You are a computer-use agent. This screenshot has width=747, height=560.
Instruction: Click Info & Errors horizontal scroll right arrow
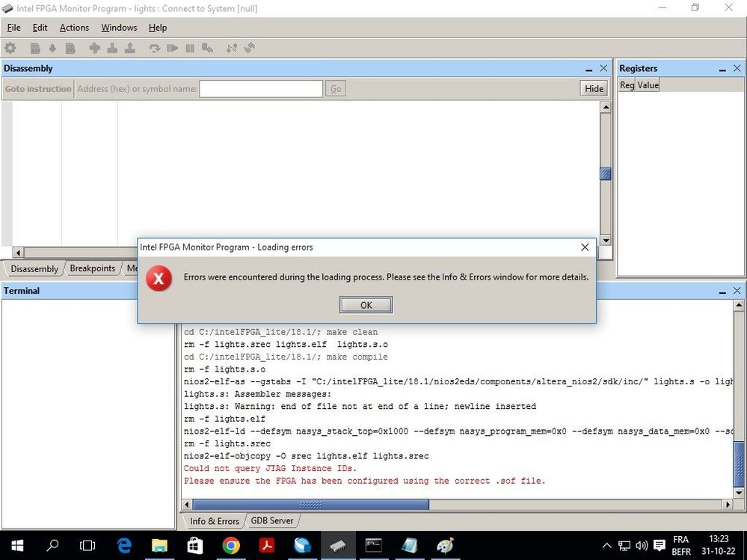728,504
